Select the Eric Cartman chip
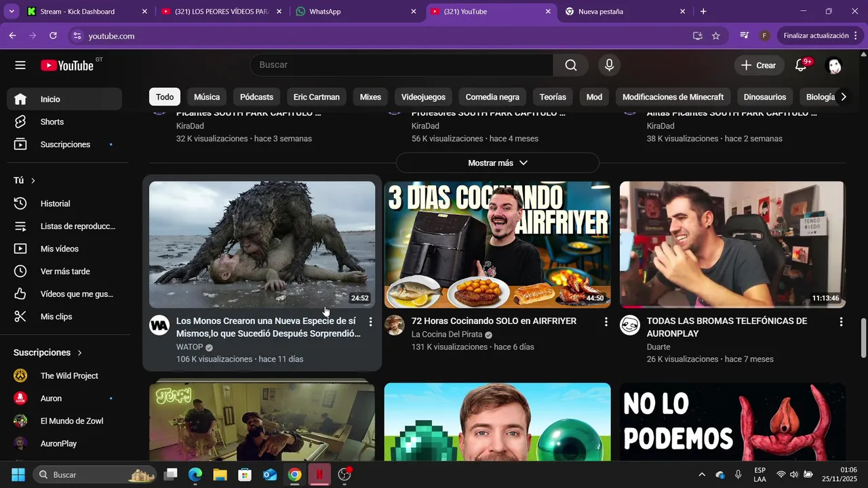Screen dimensions: 868x488 pyautogui.click(x=317, y=97)
